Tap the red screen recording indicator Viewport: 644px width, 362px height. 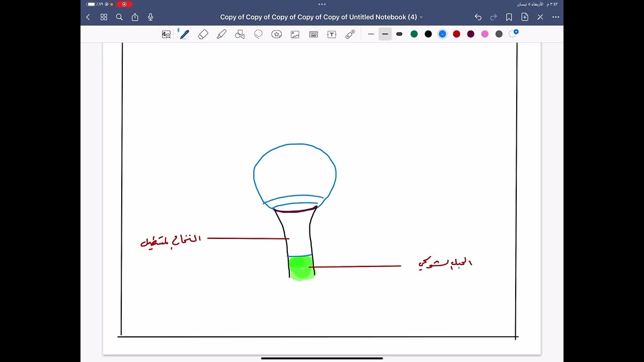click(124, 4)
